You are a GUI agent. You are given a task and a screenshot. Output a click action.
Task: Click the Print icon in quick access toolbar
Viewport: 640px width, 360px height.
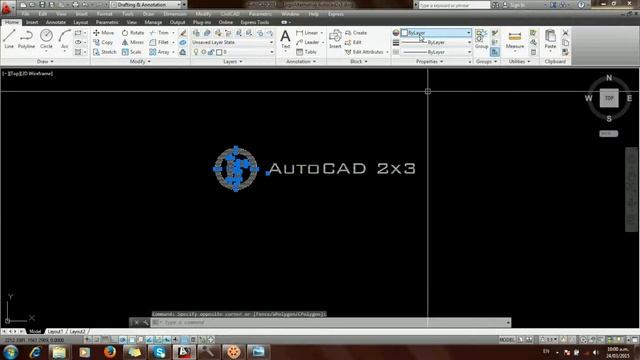coord(76,5)
